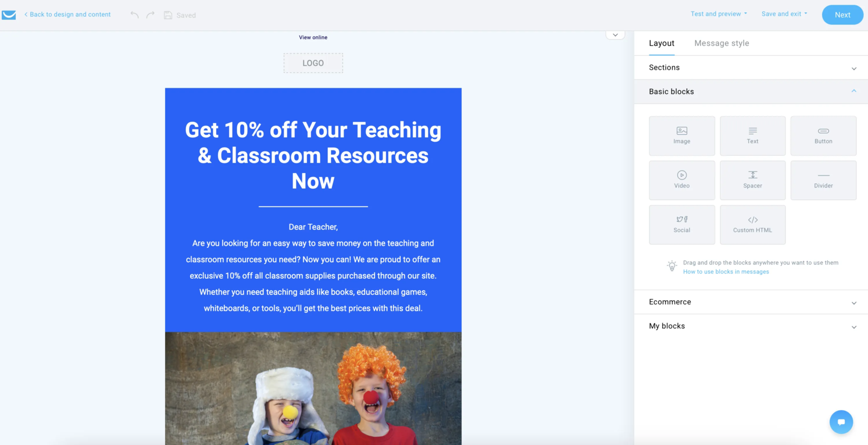
Task: Expand the Sections panel
Action: (x=751, y=68)
